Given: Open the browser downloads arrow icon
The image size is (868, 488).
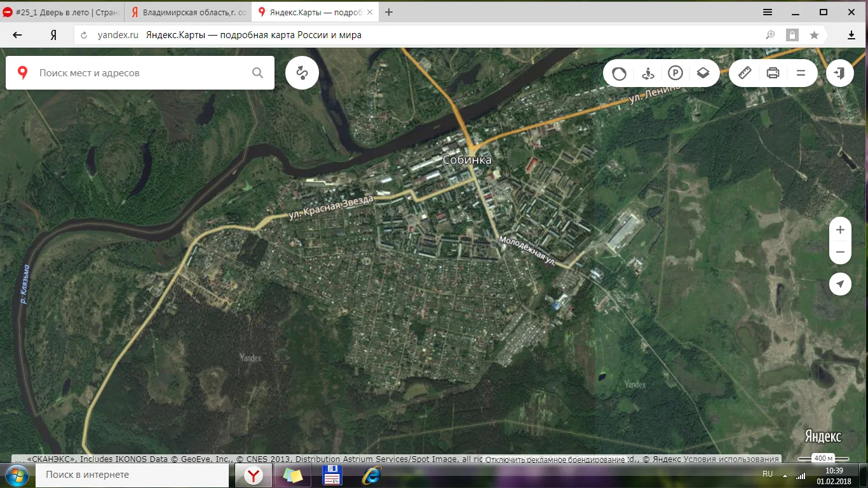Looking at the screenshot, I should [851, 36].
